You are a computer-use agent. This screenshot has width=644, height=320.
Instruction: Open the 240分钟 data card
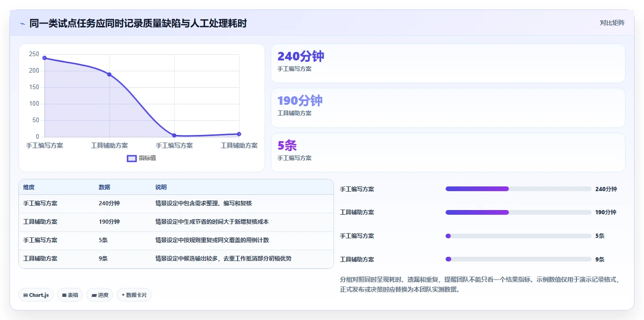pos(448,63)
